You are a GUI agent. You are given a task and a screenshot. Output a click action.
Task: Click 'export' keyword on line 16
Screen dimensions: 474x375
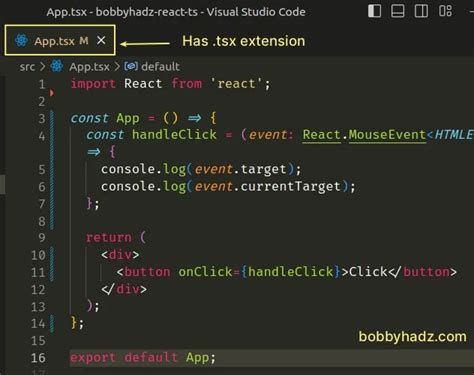click(93, 357)
